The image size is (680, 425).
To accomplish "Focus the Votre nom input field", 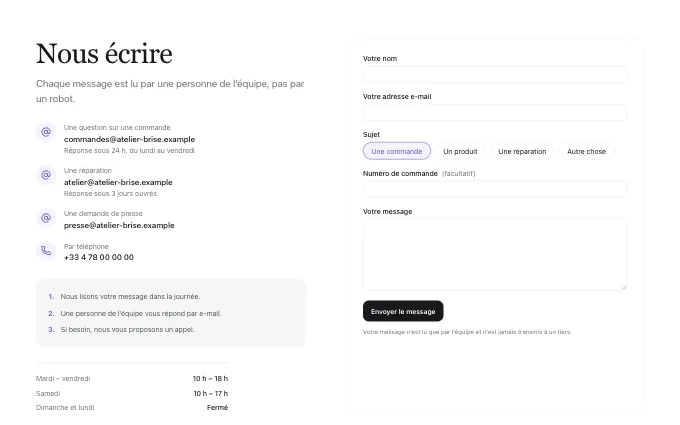I will pyautogui.click(x=495, y=75).
